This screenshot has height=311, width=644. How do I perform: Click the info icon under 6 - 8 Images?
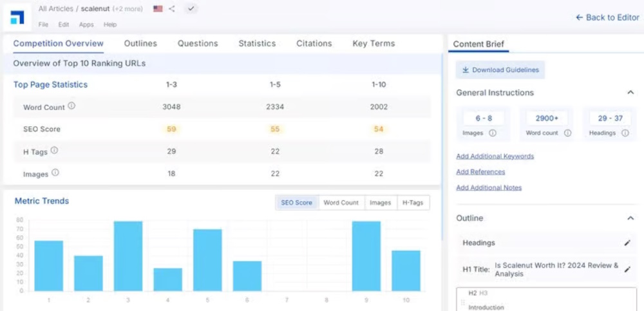493,133
